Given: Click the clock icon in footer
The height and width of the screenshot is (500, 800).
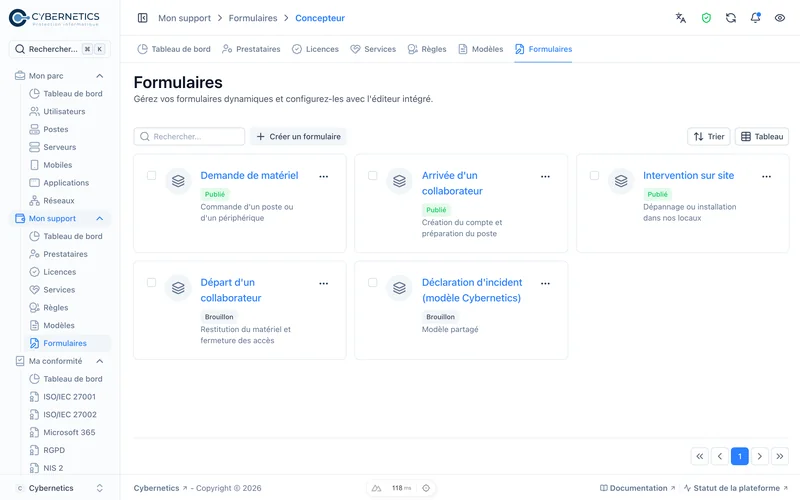Looking at the screenshot, I should 426,488.
